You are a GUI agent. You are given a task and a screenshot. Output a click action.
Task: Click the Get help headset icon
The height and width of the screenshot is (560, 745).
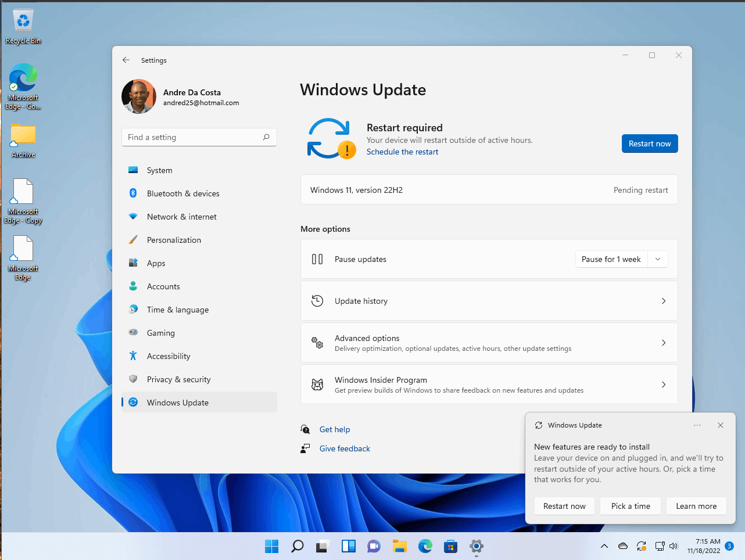tap(305, 429)
